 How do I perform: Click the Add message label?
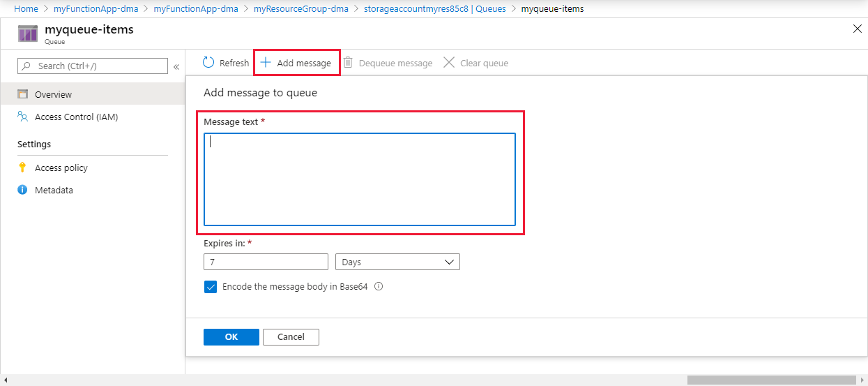pyautogui.click(x=304, y=64)
